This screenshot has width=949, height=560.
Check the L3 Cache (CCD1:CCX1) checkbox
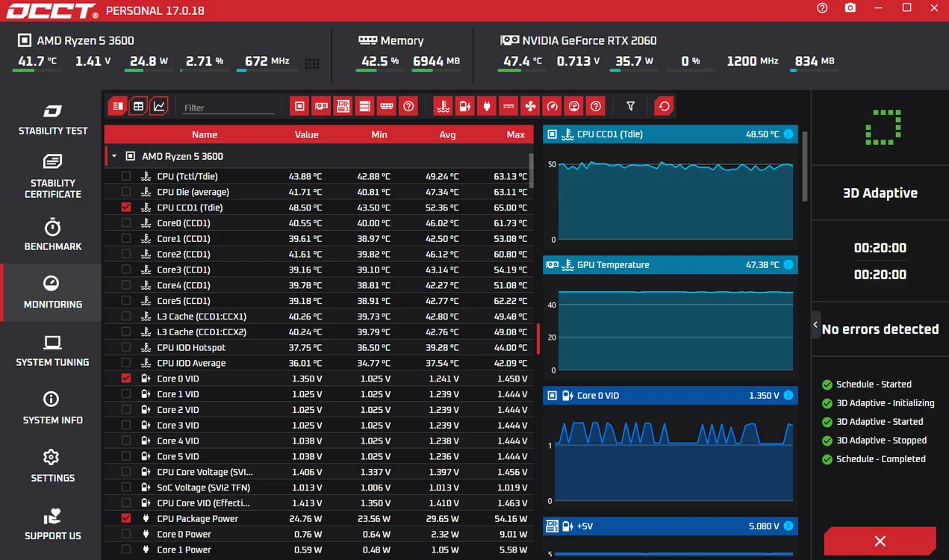[125, 317]
